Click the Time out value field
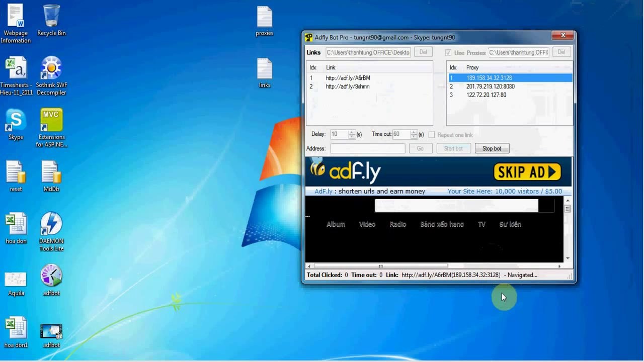Screen dimensions: 644x362 coord(401,134)
